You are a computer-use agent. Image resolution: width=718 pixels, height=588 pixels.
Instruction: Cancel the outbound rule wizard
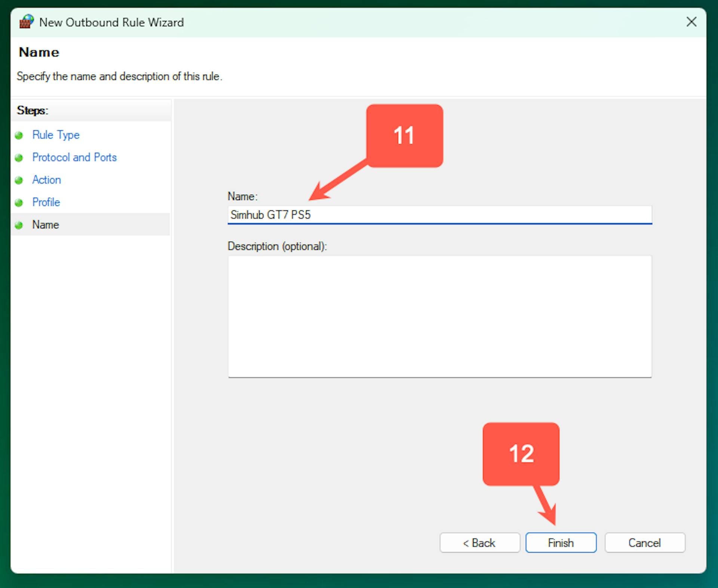(x=644, y=542)
